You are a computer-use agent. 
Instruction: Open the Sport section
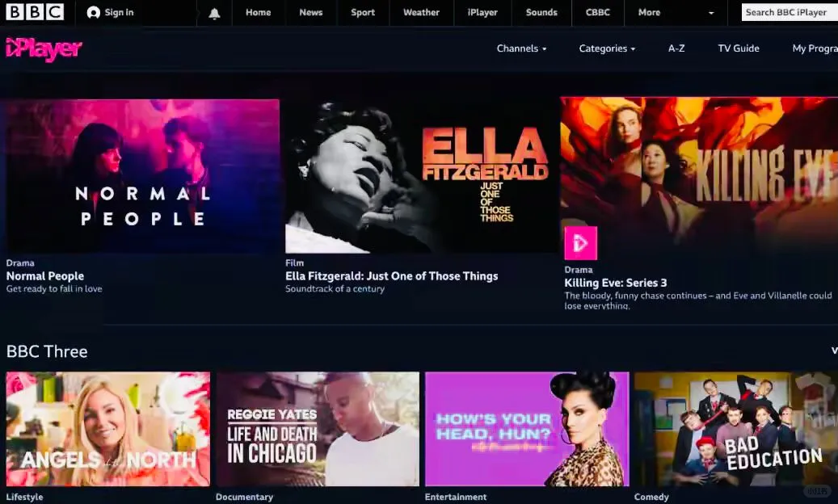click(x=363, y=12)
